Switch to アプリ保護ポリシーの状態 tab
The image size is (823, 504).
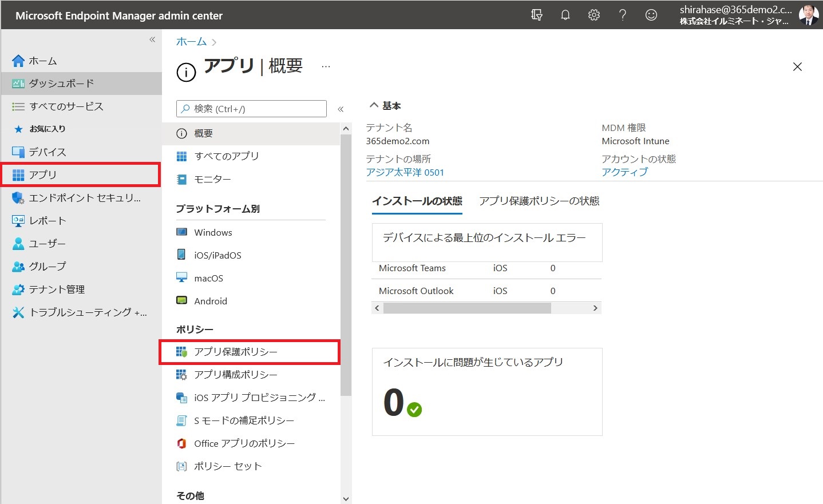[x=539, y=201]
